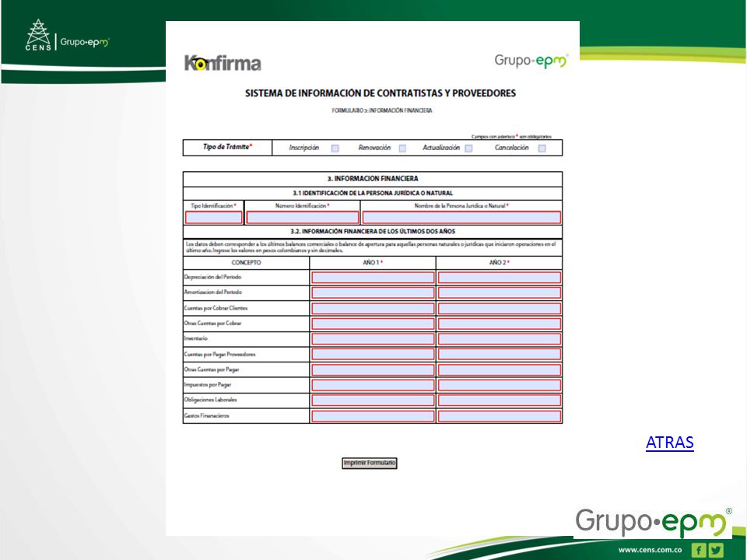This screenshot has width=747, height=560.
Task: Select Depreciación del Periodo AÑO 2 field
Action: 500,278
